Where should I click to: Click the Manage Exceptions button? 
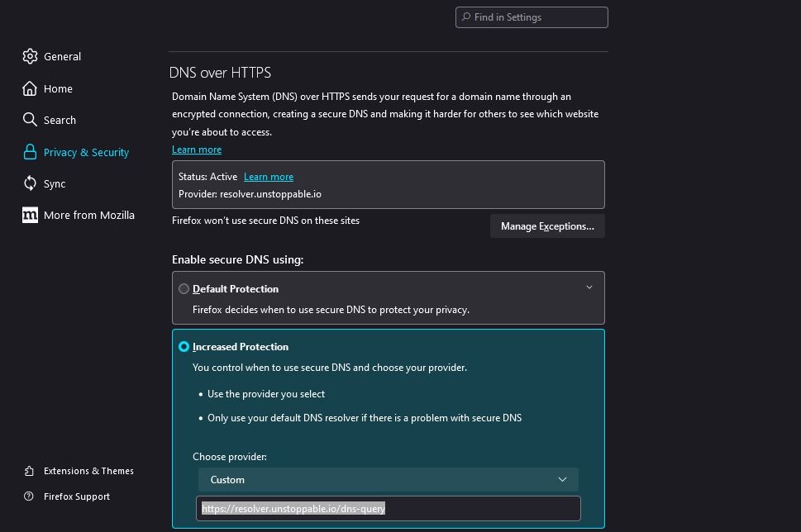(x=547, y=226)
